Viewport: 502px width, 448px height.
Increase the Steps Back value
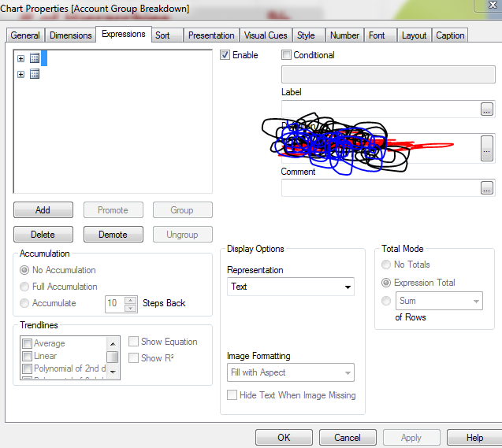point(130,301)
